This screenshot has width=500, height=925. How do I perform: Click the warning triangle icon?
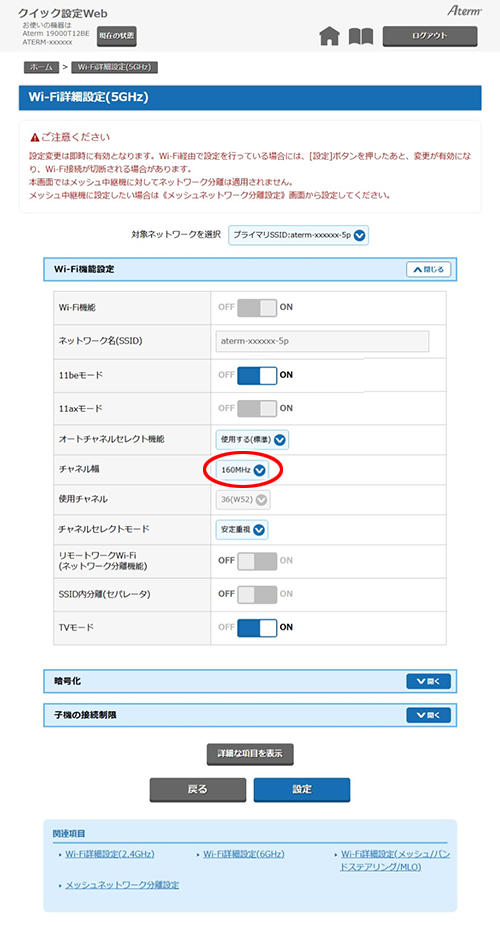pyautogui.click(x=35, y=137)
